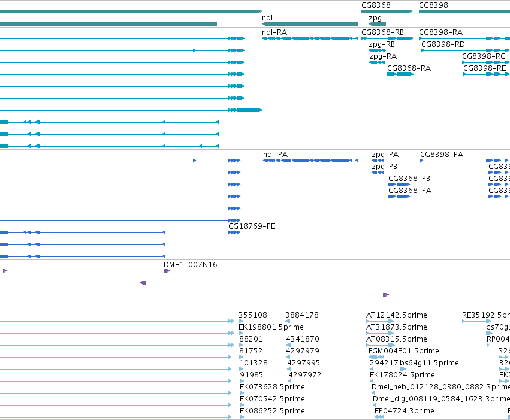Click EST feature 3884178
510x420 pixels.
[x=302, y=315]
